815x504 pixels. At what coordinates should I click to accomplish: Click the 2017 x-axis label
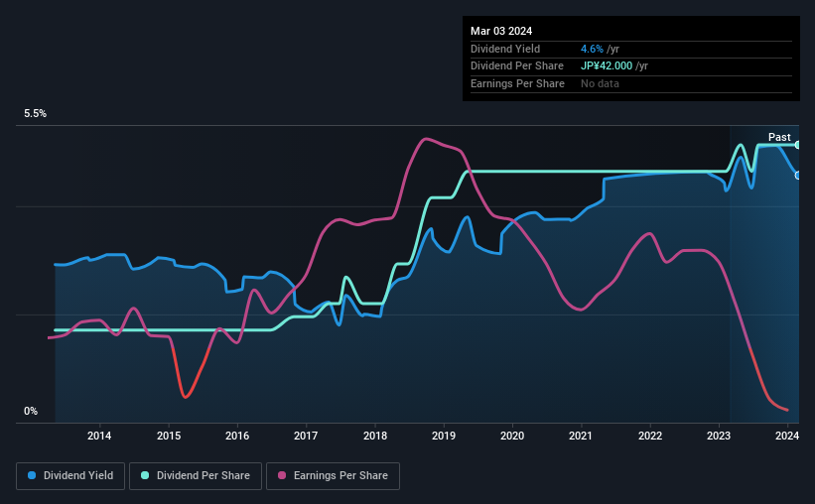tap(306, 436)
